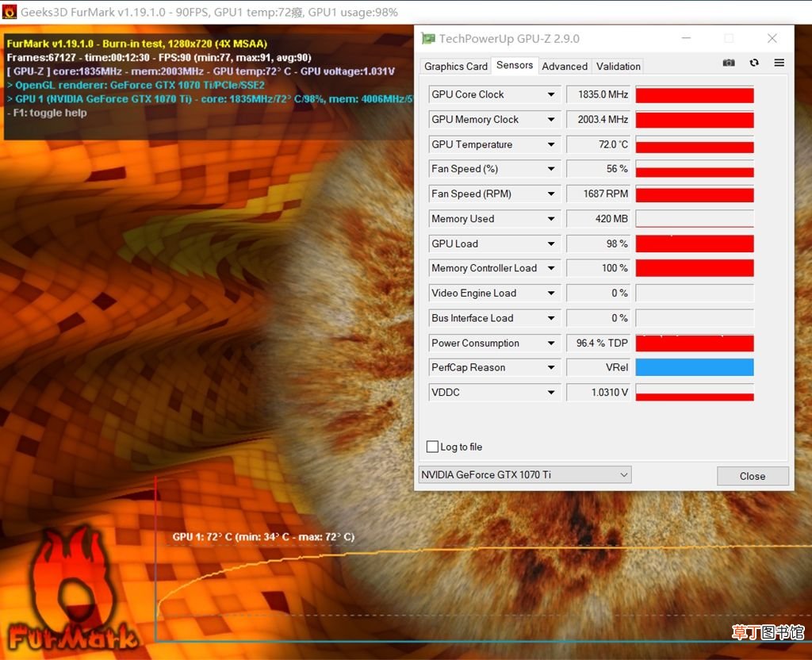Expand the Memory Controller Load dropdown
The image size is (812, 660).
tap(551, 268)
